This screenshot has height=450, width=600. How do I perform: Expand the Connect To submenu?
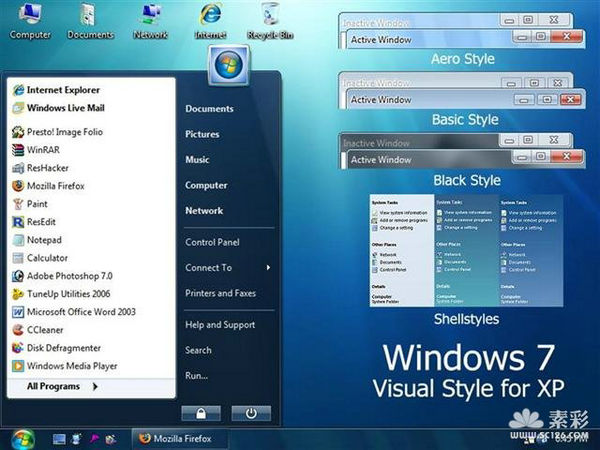tap(228, 268)
